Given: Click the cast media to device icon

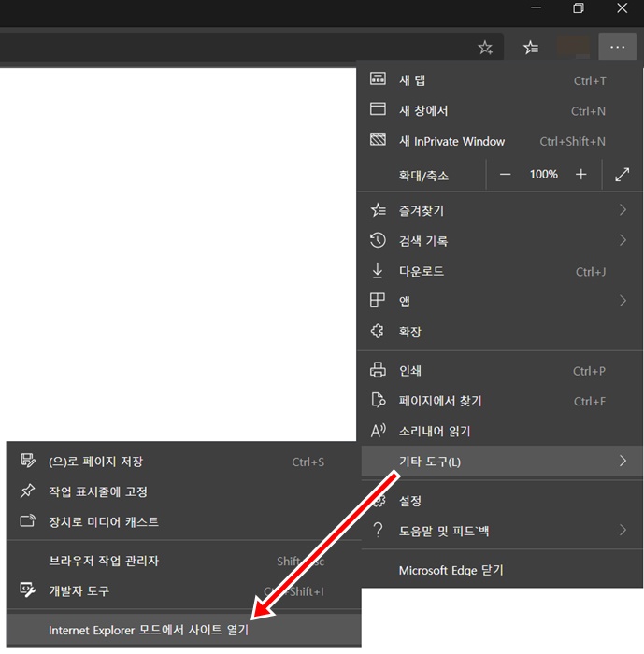Looking at the screenshot, I should (28, 521).
